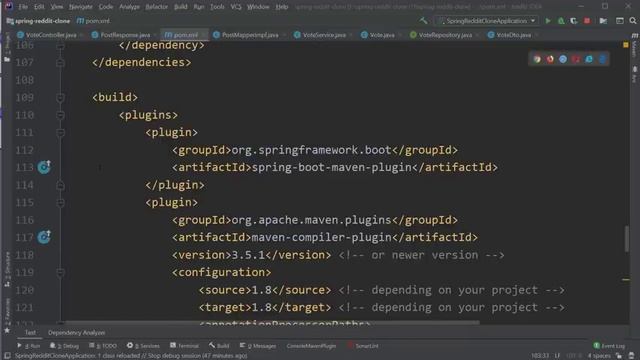Click gutter icon on line 117
This screenshot has height=360, width=640.
point(44,237)
